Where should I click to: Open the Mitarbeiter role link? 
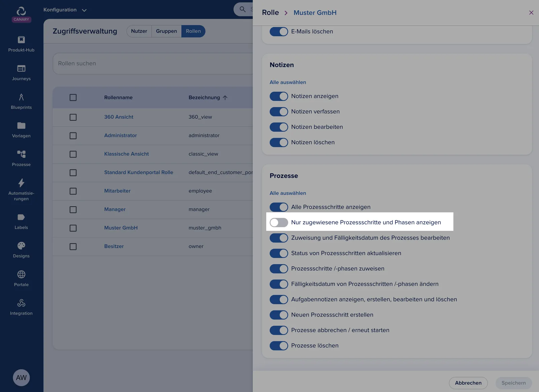tap(117, 191)
